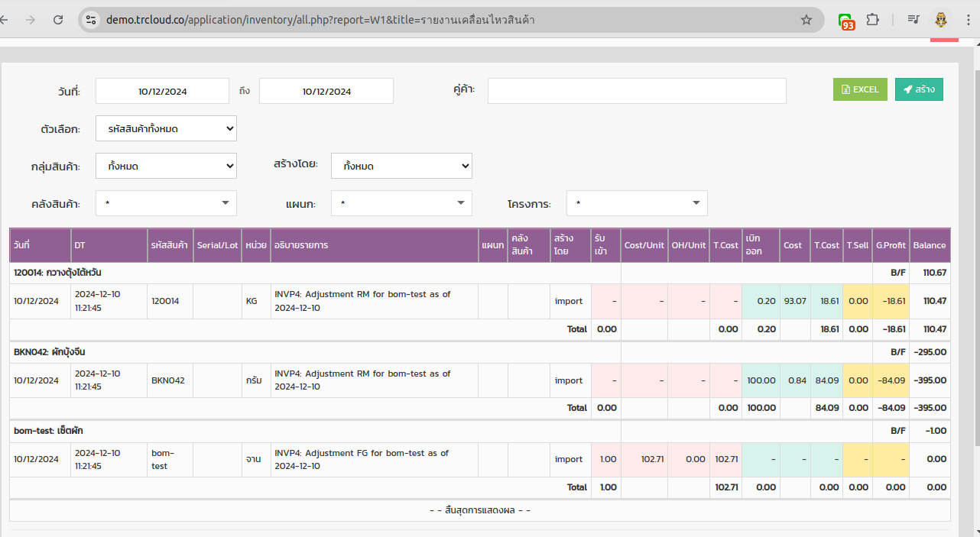Open the กลุ่มสินค้า product group dropdown
Screen dimensions: 980x537
[x=166, y=166]
